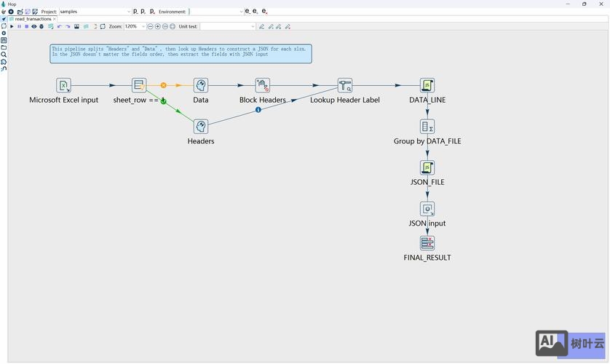Select the Block Headers transform icon
Viewport: 610px width, 364px height.
[x=263, y=86]
